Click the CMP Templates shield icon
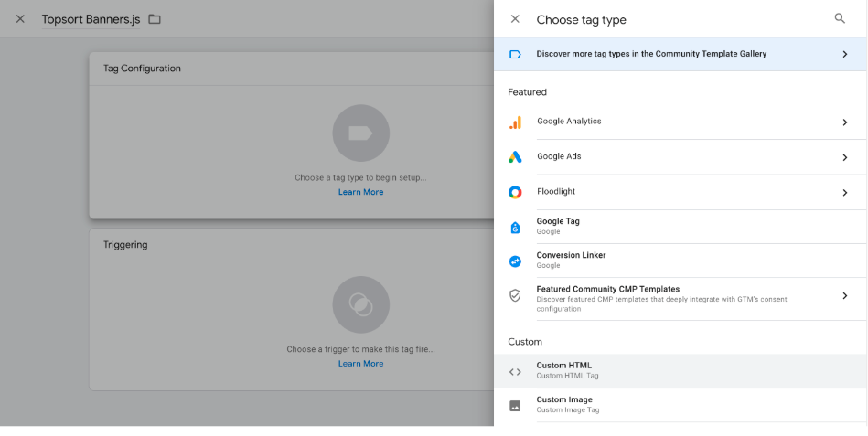 click(515, 295)
